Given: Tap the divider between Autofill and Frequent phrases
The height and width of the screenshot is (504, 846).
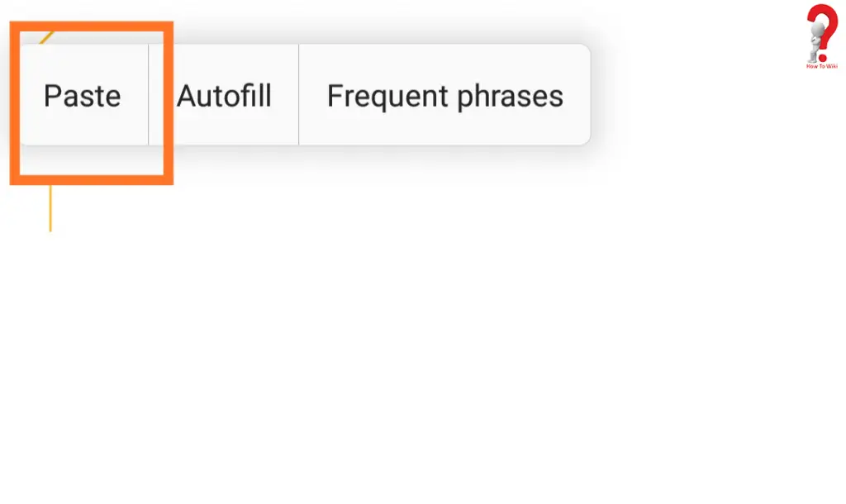Looking at the screenshot, I should point(298,95).
